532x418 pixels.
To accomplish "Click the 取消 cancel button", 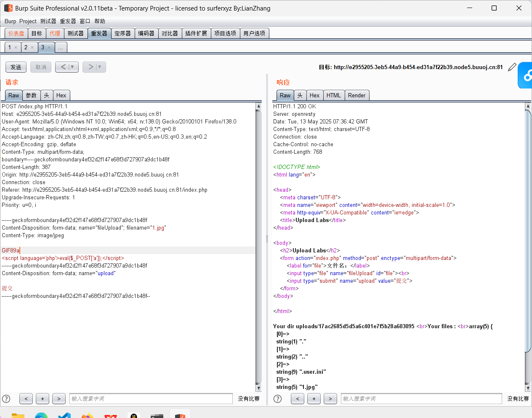I will (x=41, y=67).
